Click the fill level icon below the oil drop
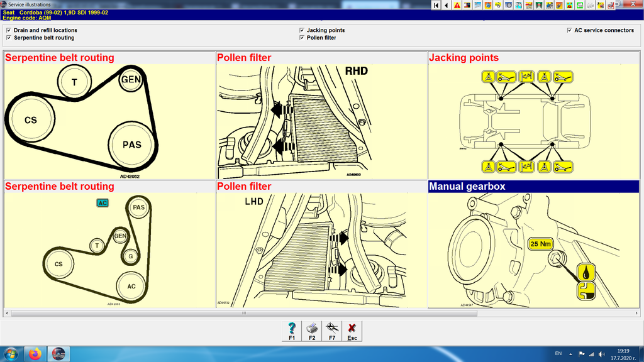Screen dimensions: 644x362 click(x=586, y=290)
